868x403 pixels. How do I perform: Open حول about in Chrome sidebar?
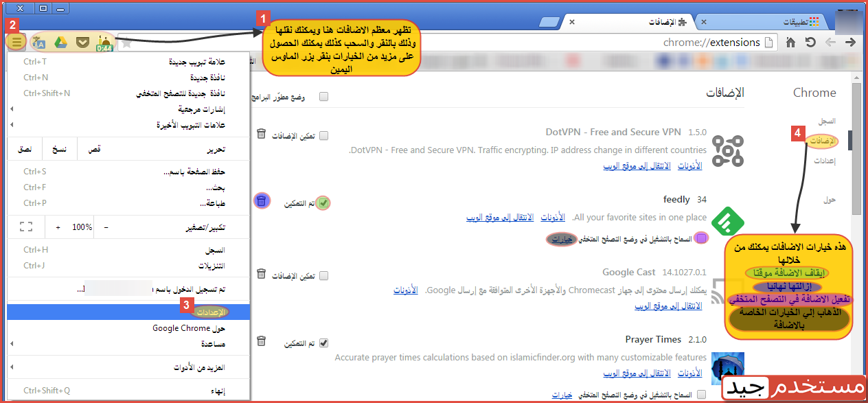tap(830, 199)
